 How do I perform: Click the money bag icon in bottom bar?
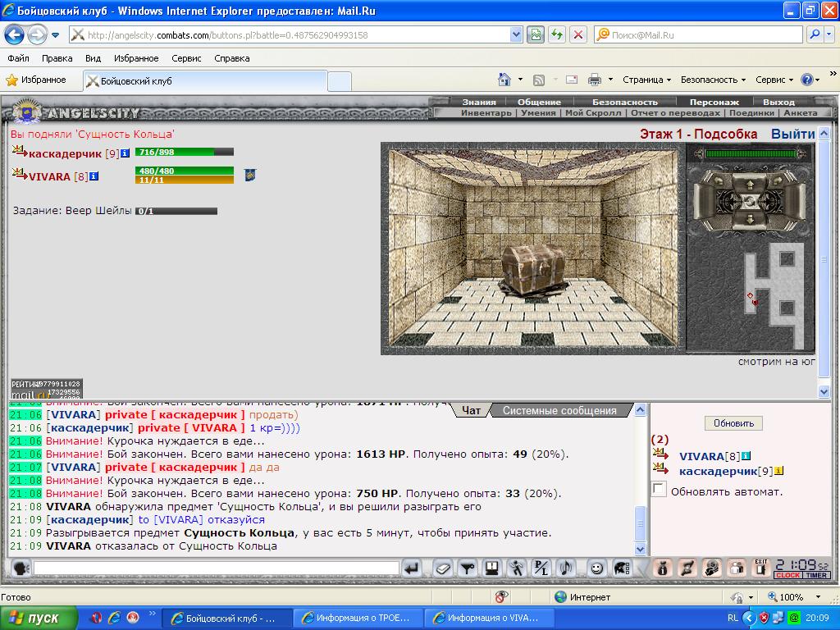(x=663, y=568)
